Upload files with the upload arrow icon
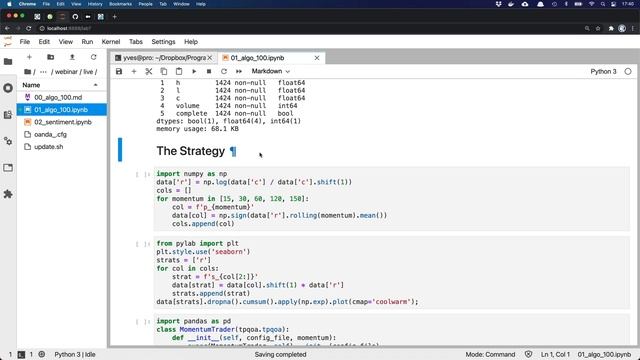Screen dimensions: 640x360 pos(72,57)
